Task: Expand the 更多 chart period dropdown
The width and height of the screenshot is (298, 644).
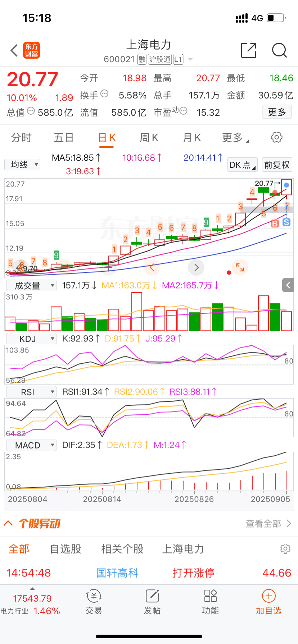Action: click(235, 138)
